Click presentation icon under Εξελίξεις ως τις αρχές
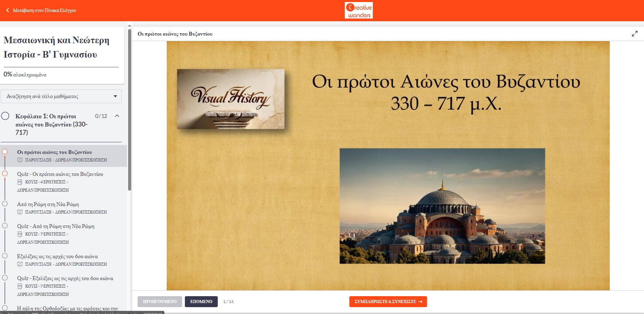 coord(20,264)
